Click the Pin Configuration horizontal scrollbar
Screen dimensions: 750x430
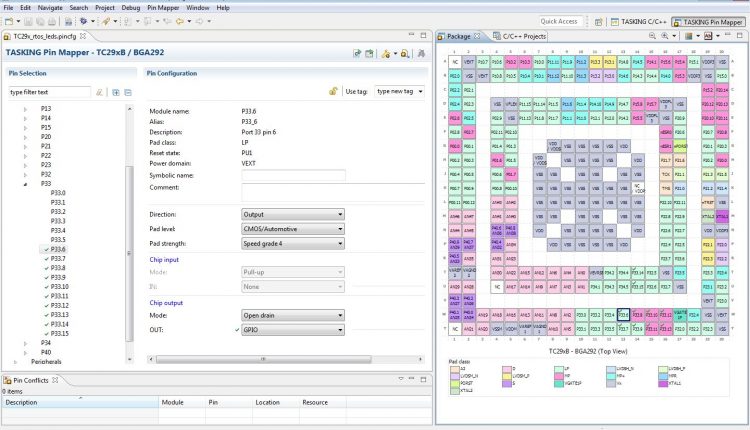[x=263, y=359]
